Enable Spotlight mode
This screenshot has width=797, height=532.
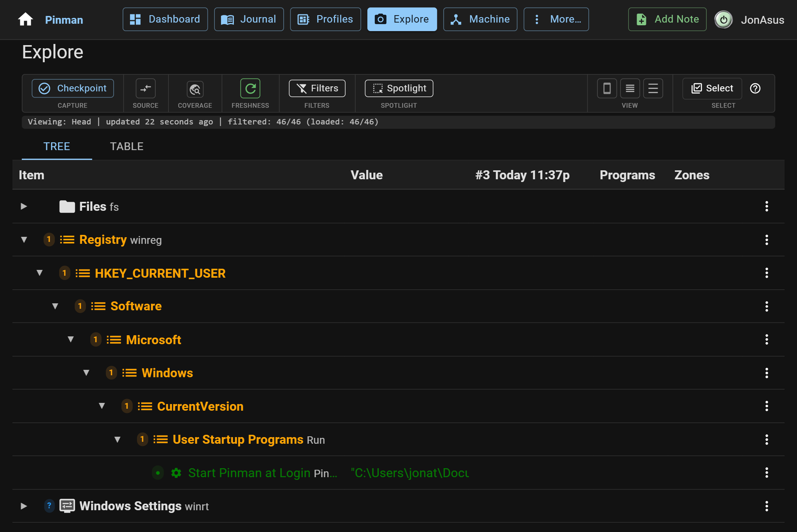pyautogui.click(x=399, y=88)
